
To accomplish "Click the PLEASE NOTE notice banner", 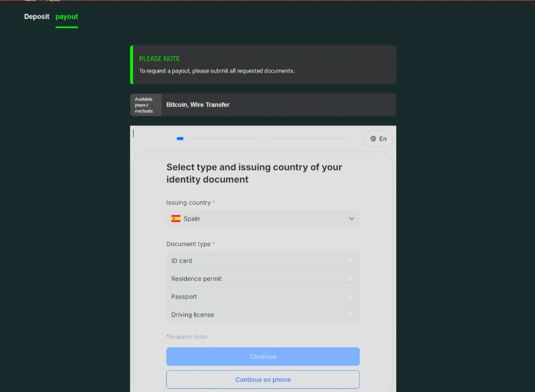I will (x=263, y=64).
